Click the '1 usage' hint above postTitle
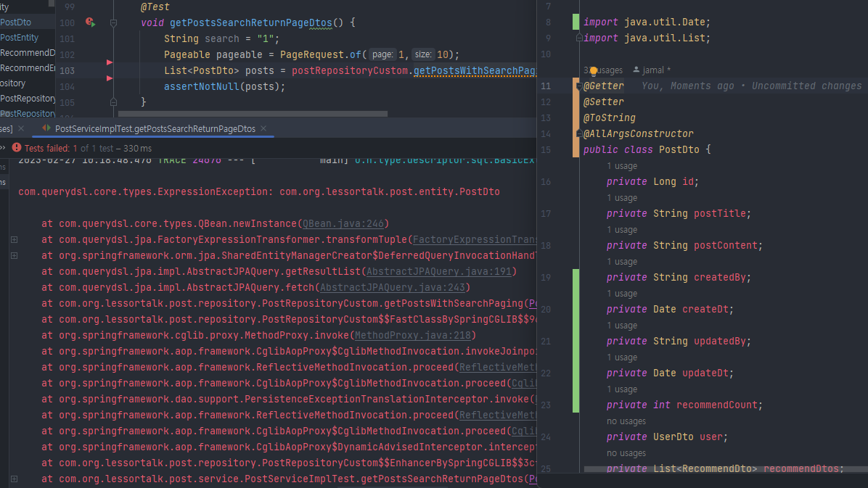Image resolution: width=868 pixels, height=488 pixels. 622,198
